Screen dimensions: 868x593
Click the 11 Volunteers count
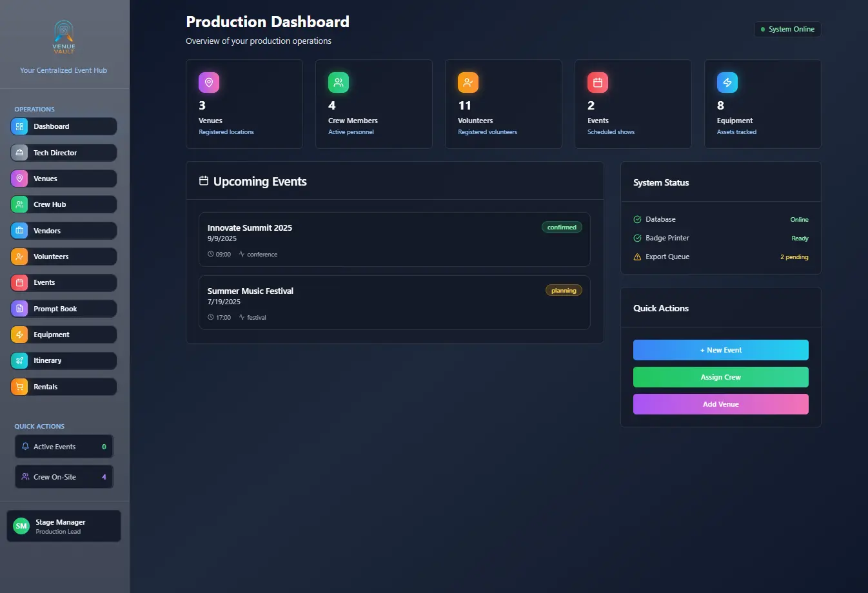[465, 105]
